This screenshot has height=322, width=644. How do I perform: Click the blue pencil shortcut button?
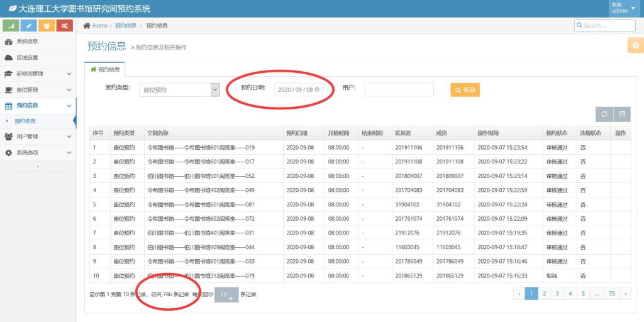pos(28,26)
